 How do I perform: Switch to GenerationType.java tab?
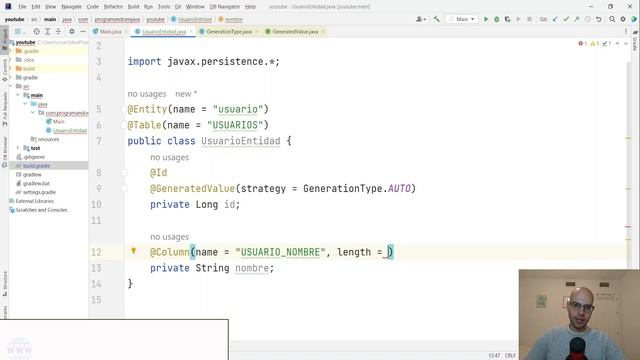coord(229,31)
